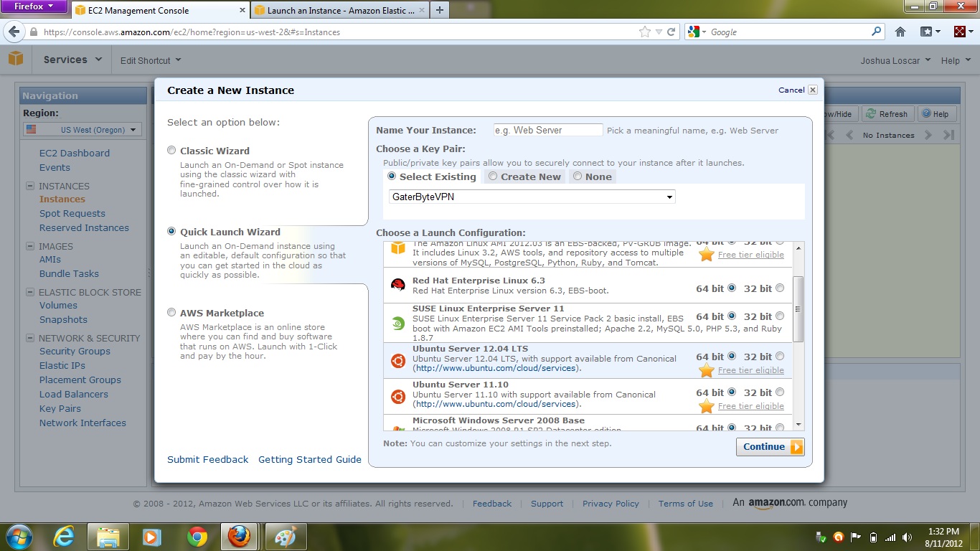The image size is (980, 551).
Task: Open the Windows Start orb
Action: [19, 537]
